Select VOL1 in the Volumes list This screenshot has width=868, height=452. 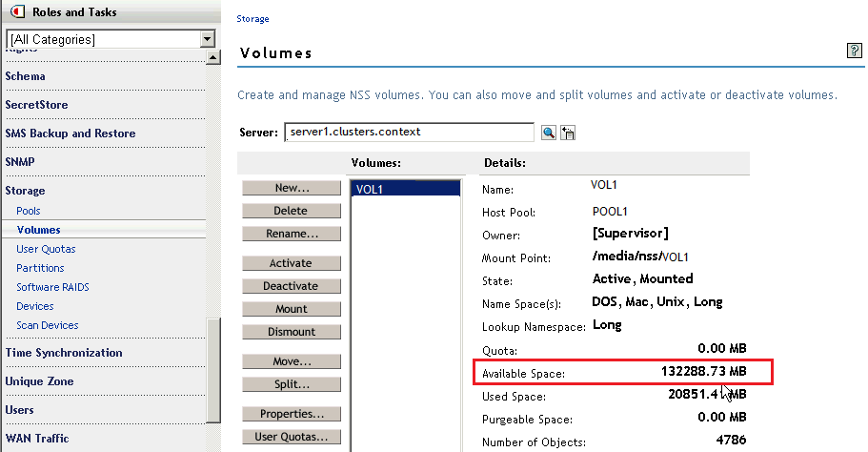[370, 190]
